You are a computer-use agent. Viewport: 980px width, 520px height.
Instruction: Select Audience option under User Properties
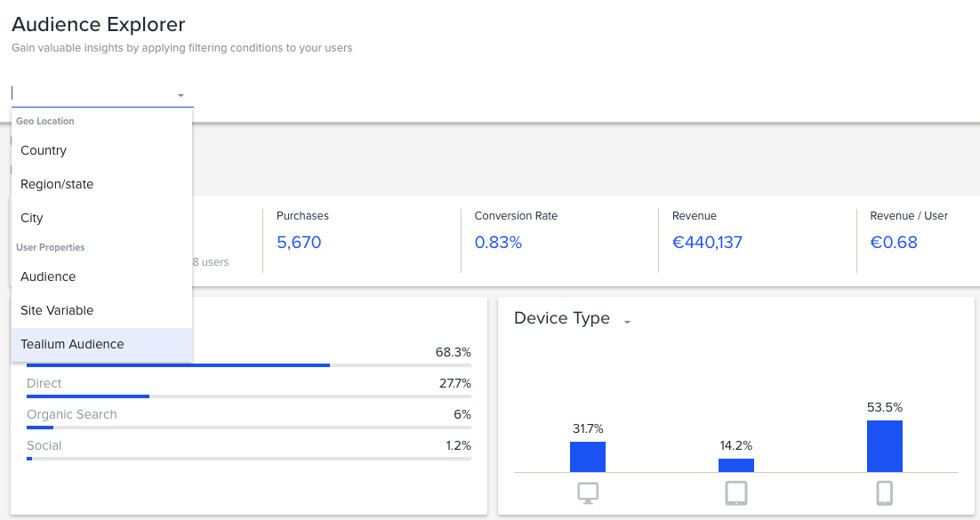48,276
